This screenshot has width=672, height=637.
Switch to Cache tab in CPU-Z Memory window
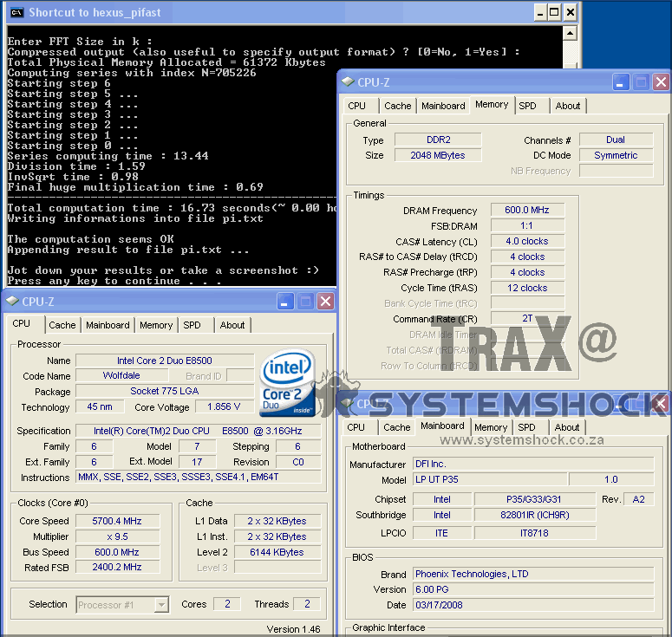(x=397, y=106)
